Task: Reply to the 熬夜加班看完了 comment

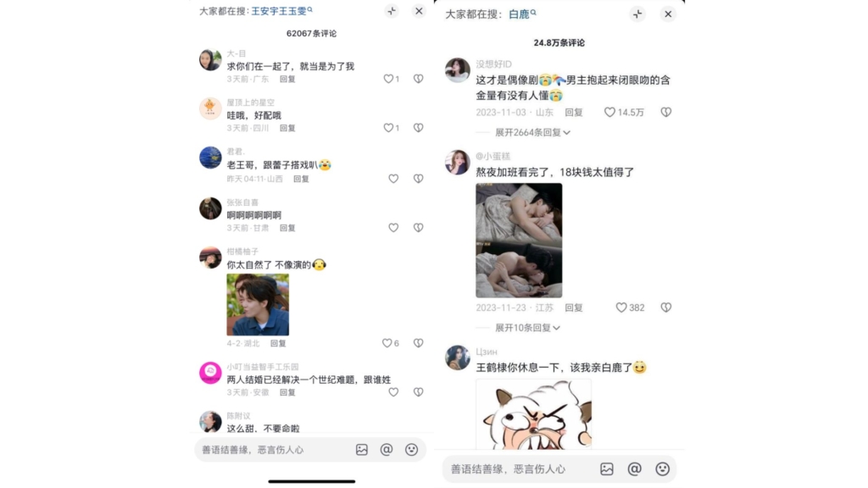Action: (x=574, y=308)
